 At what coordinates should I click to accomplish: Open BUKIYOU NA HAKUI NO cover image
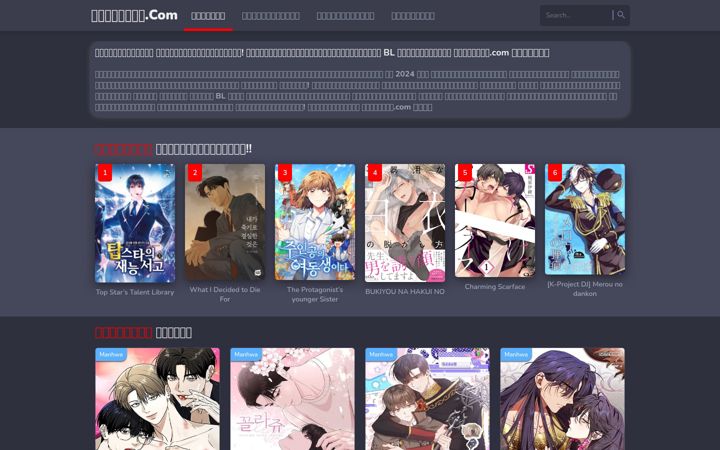(x=405, y=223)
